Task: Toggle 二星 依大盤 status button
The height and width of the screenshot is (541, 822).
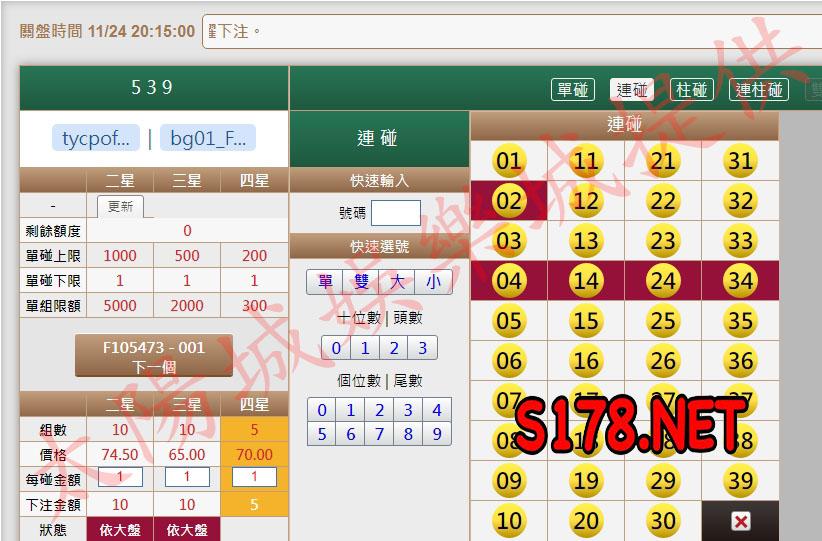Action: click(120, 529)
